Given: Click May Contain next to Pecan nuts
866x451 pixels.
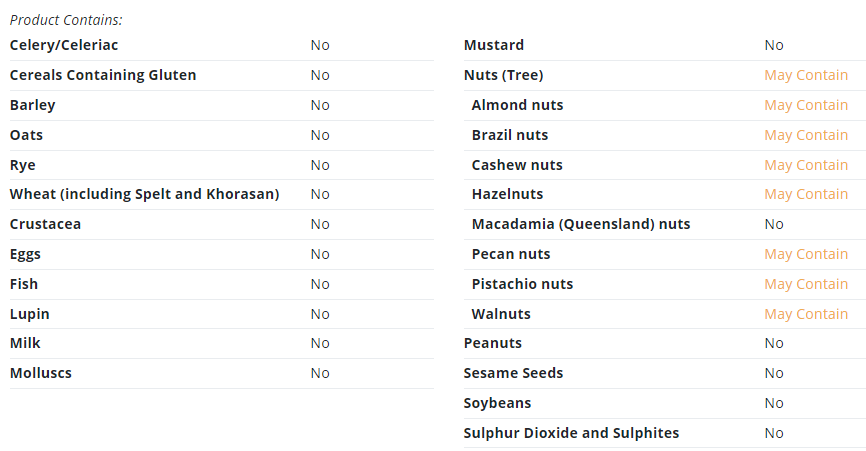Looking at the screenshot, I should [x=806, y=254].
